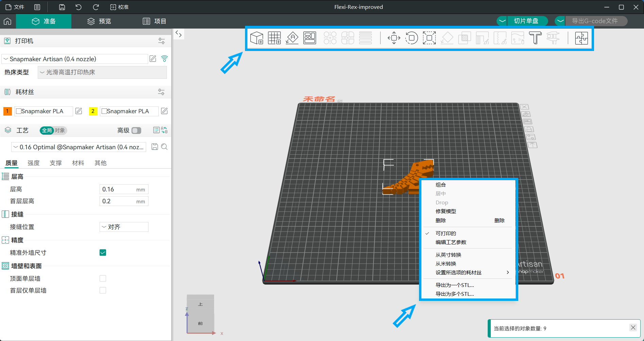The height and width of the screenshot is (341, 644).
Task: Click the printer Wi-Fi connection icon
Action: [x=164, y=59]
